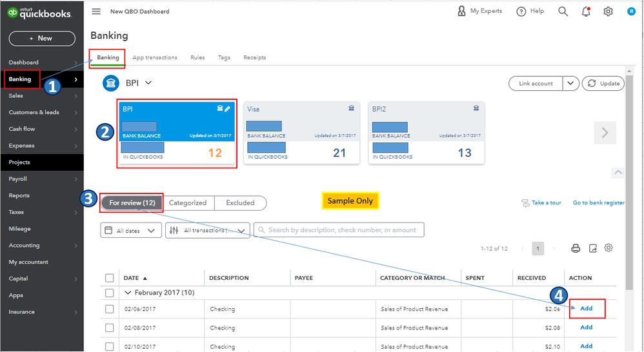This screenshot has height=352, width=644.
Task: Focus the transaction search field
Action: pyautogui.click(x=339, y=230)
